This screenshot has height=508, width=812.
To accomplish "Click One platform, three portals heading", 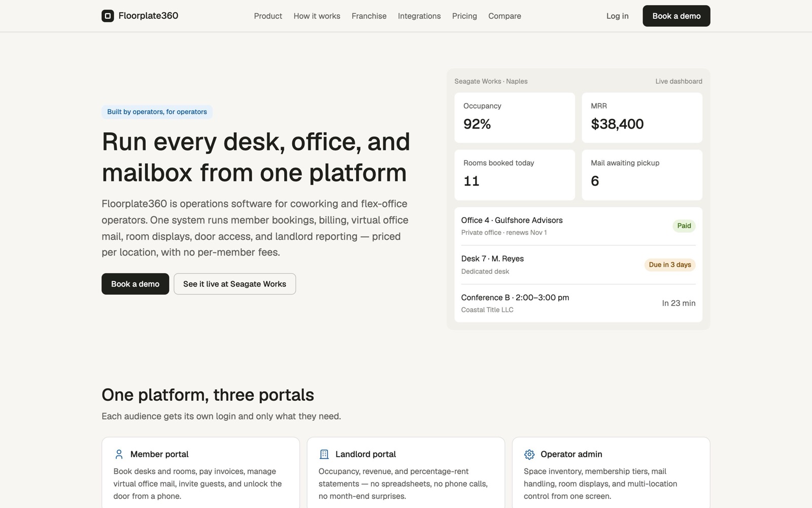I will (x=208, y=395).
